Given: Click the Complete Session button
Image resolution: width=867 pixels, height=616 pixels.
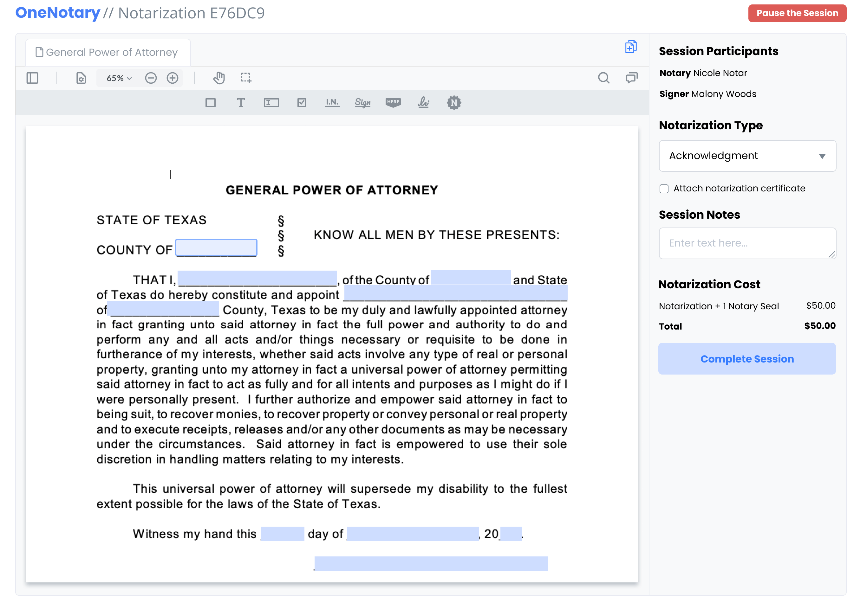Looking at the screenshot, I should 747,359.
